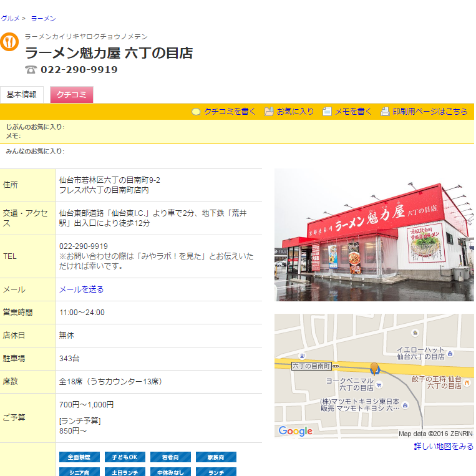Image resolution: width=476 pixels, height=476 pixels.
Task: Click the メールを送る link
Action: click(81, 289)
